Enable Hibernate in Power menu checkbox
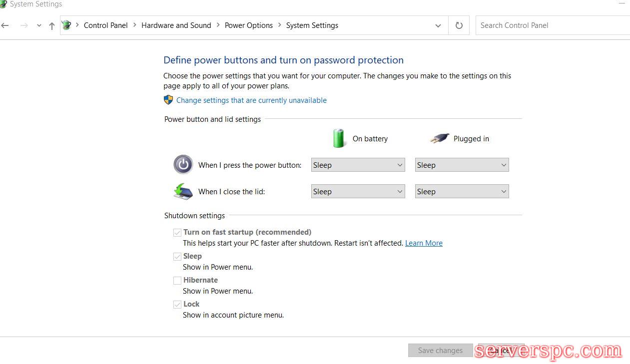630x364 pixels. coord(177,281)
